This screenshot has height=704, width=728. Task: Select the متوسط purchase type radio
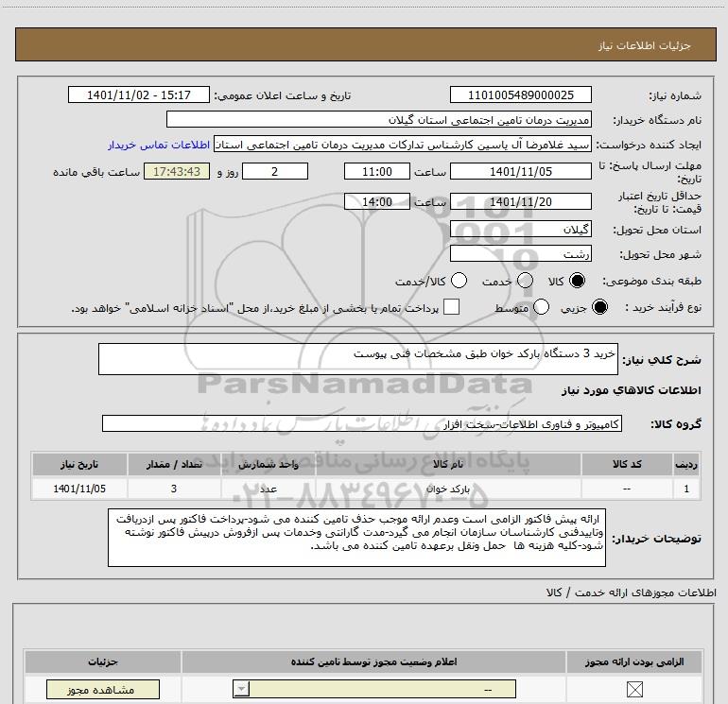541,307
